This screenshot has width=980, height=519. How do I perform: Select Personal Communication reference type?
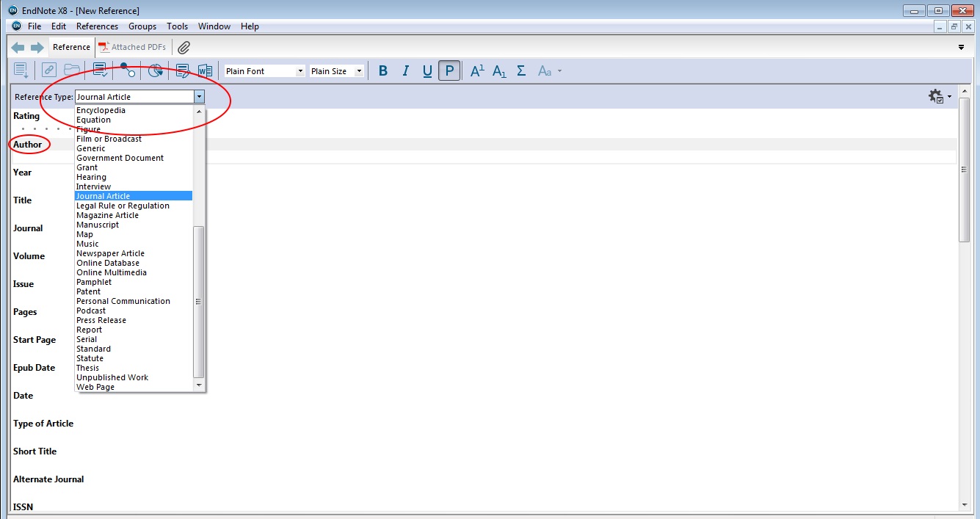click(123, 301)
